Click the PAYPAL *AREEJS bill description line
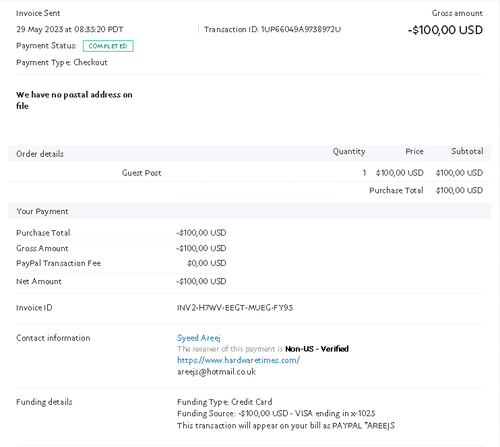Viewport: 500px width, 447px height. point(286,426)
